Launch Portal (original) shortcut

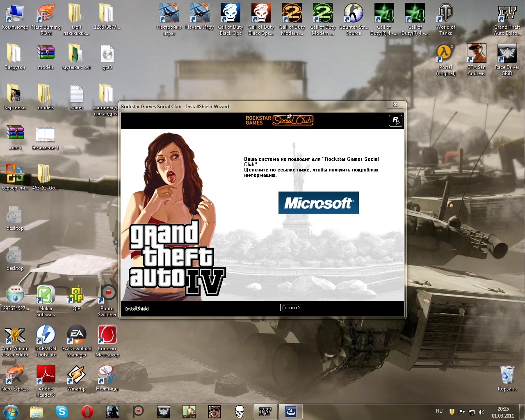(x=446, y=59)
